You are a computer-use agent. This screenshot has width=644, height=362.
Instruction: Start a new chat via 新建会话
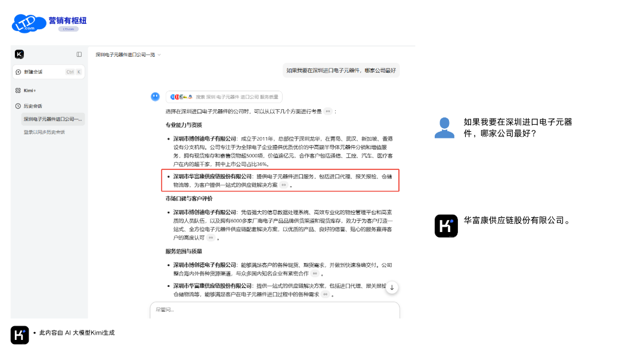click(x=48, y=72)
